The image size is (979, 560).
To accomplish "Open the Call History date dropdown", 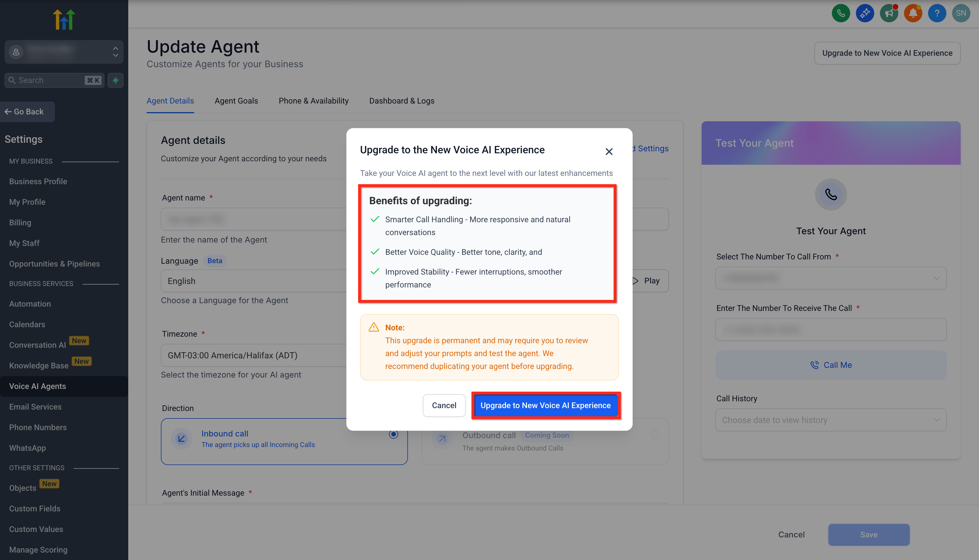I will point(830,420).
